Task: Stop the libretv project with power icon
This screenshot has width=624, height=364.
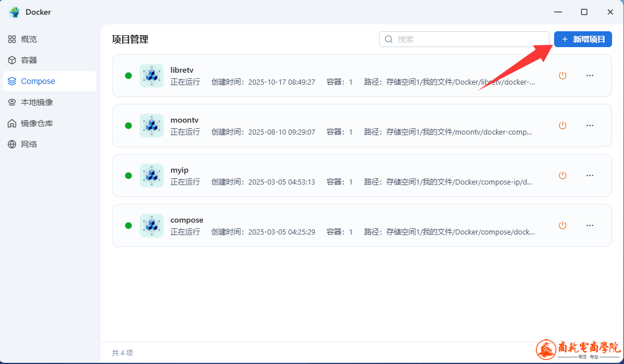Action: tap(563, 76)
